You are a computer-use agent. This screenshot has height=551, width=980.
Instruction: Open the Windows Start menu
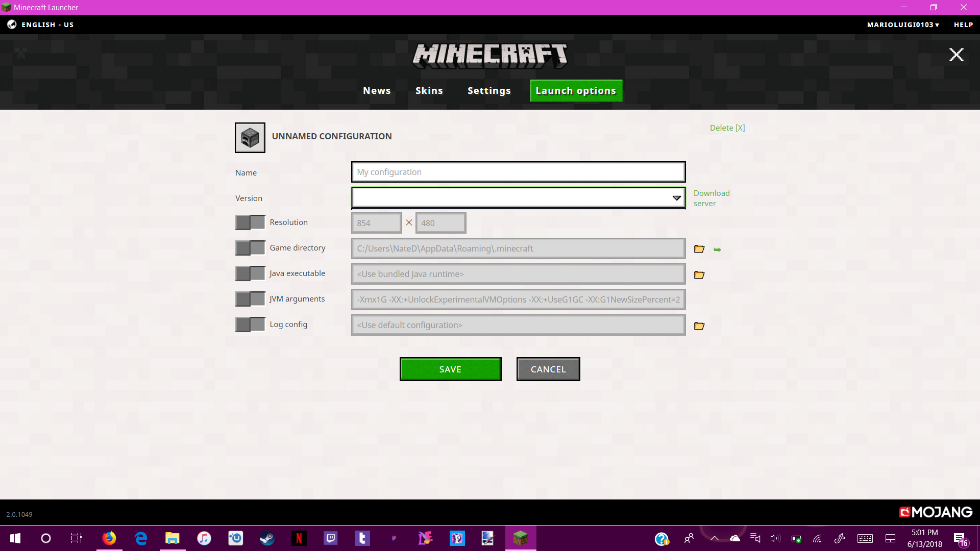pos(15,538)
